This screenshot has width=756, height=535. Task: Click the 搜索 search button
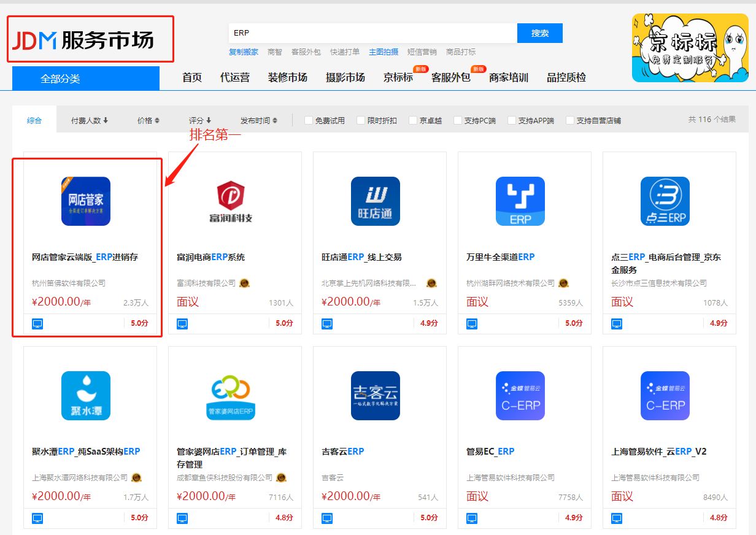[x=540, y=33]
